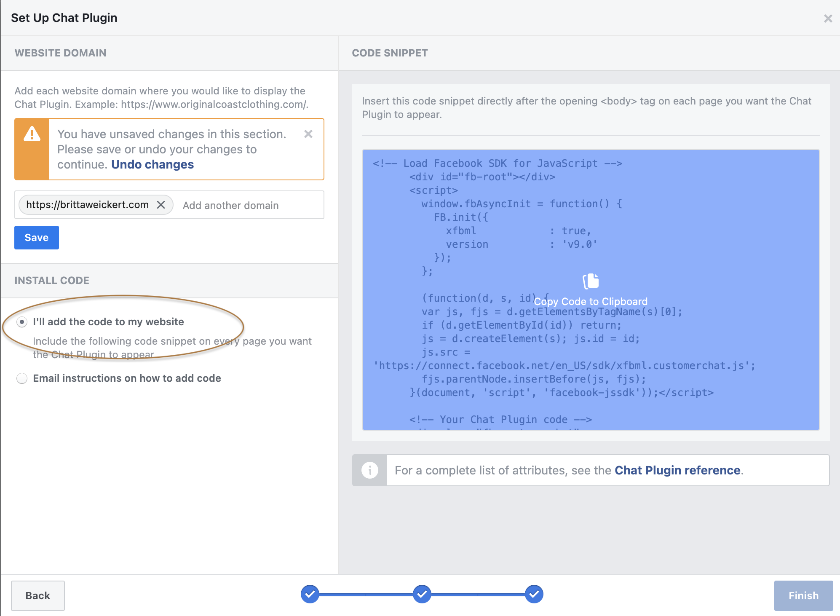Select the "Email instructions on how to add code" option
Viewport: 840px width, 616px height.
tap(22, 378)
